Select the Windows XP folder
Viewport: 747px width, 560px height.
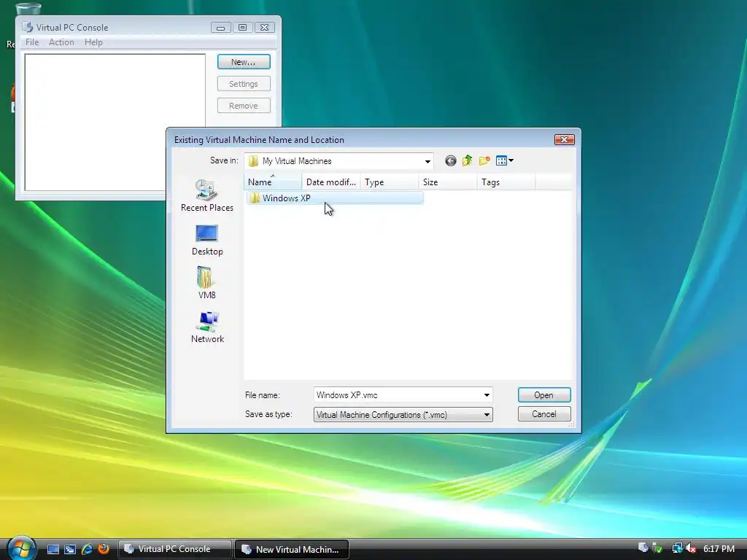334,198
